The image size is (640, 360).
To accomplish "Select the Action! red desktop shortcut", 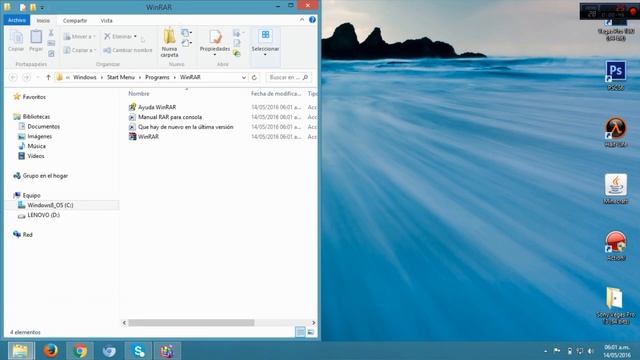I will (616, 246).
